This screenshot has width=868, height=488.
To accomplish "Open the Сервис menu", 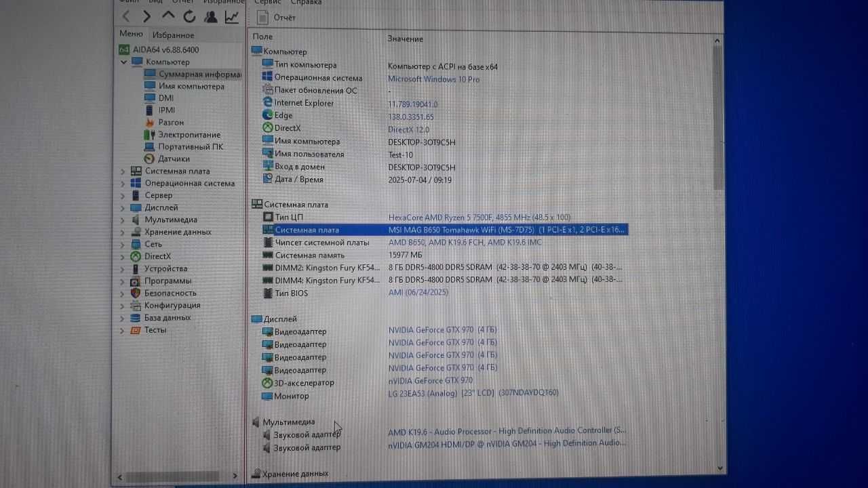I will tap(268, 2).
